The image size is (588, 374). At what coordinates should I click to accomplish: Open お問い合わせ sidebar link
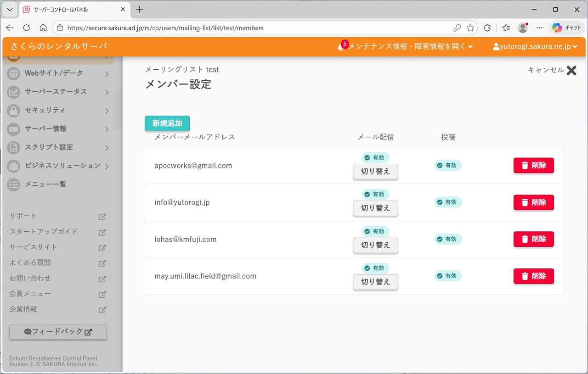(x=30, y=278)
